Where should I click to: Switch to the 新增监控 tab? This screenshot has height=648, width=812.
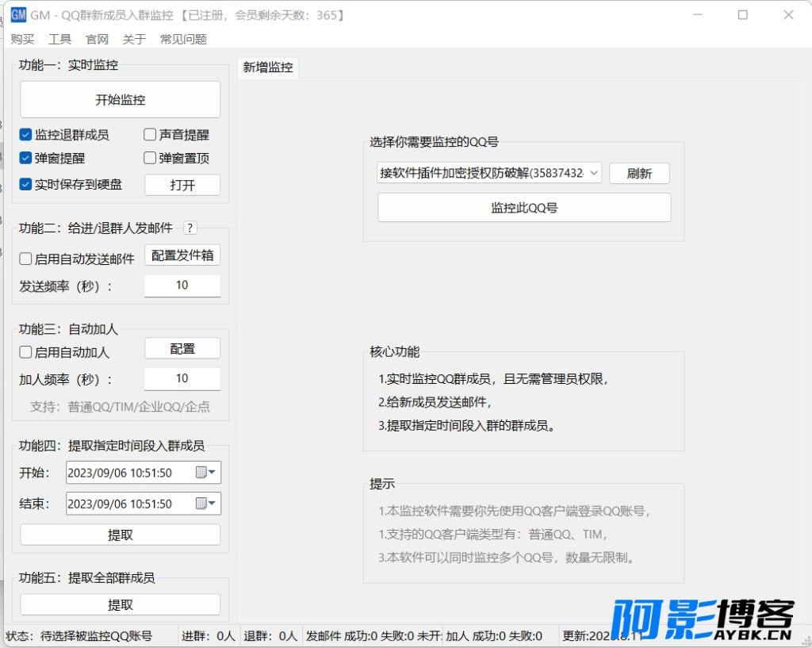(268, 67)
